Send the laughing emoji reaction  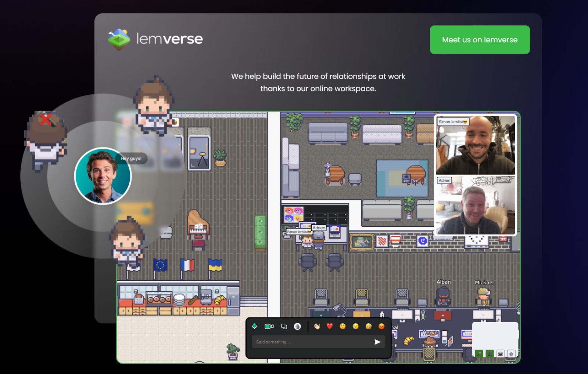click(x=368, y=326)
